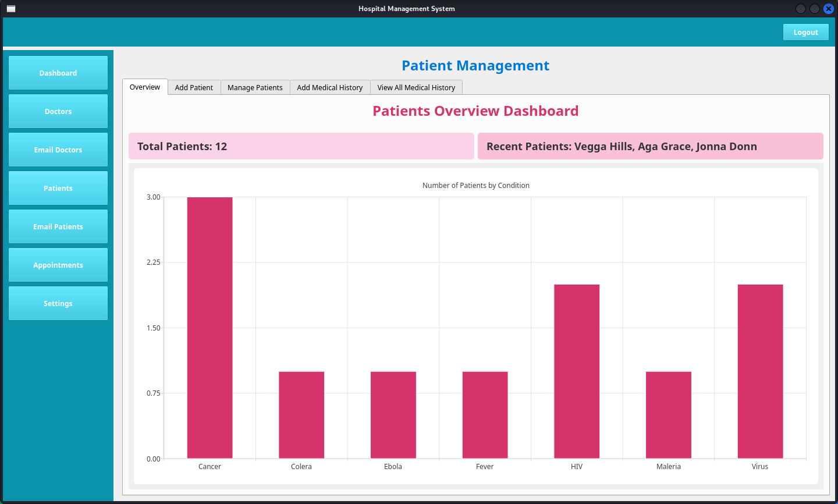The image size is (838, 504).
Task: Click the Total Patients summary card
Action: [301, 146]
